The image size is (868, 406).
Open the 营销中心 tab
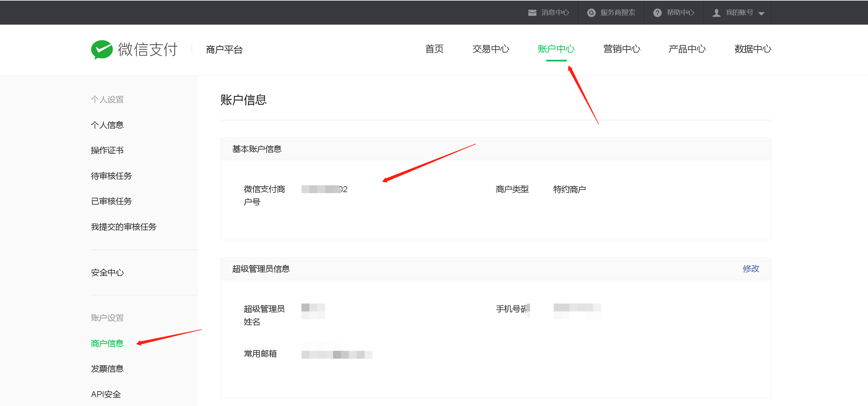[621, 49]
